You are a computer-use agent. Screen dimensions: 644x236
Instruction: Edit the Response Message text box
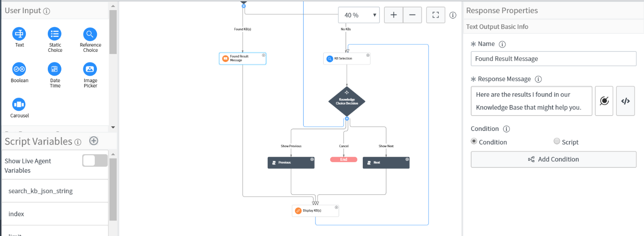[532, 101]
